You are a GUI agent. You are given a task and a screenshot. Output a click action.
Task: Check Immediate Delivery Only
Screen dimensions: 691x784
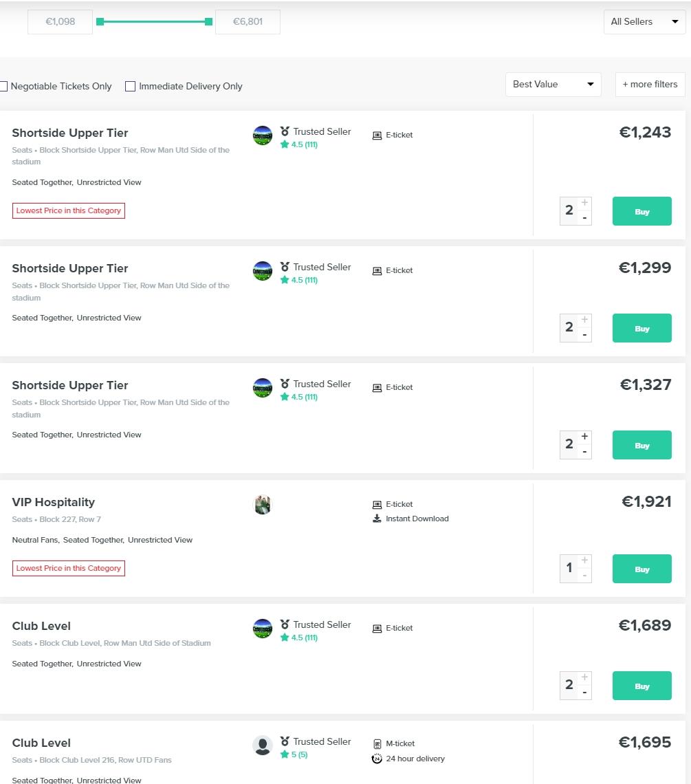coord(130,87)
